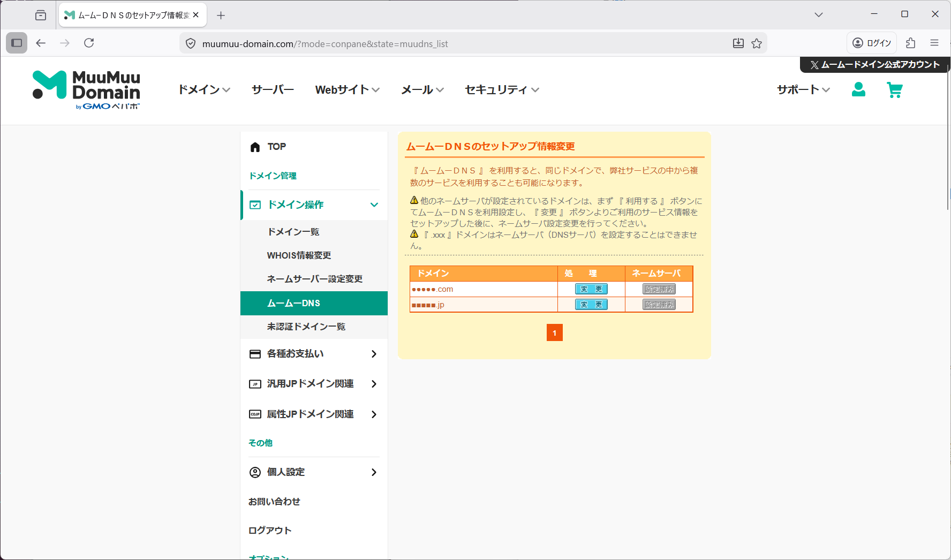Viewport: 951px width, 560px height.
Task: Reload the page with the refresh icon
Action: 89,43
